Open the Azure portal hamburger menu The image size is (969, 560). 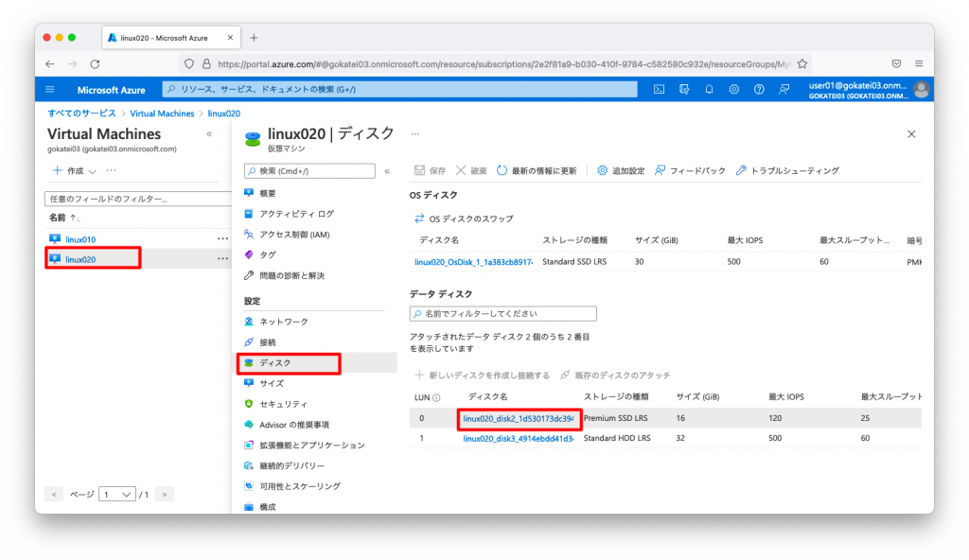click(x=50, y=90)
